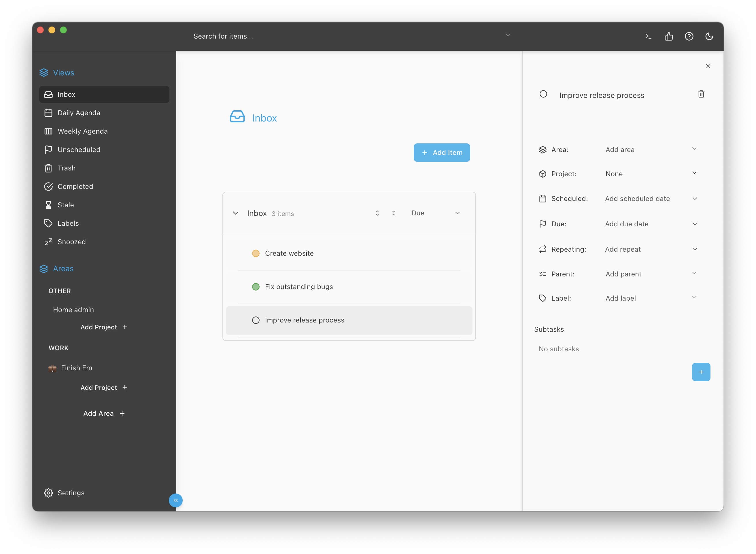Click the expand all subtasks icon
This screenshot has width=756, height=554.
[377, 213]
